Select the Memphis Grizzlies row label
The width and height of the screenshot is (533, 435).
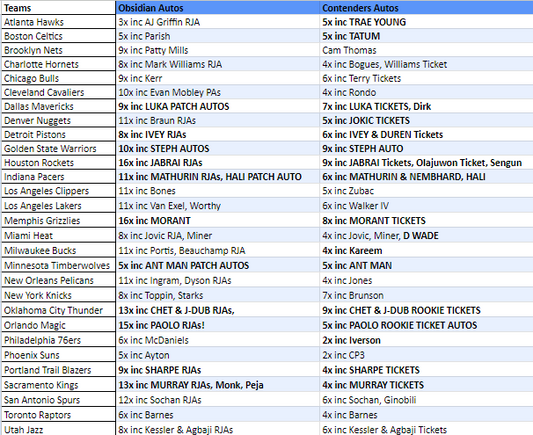[x=58, y=221]
